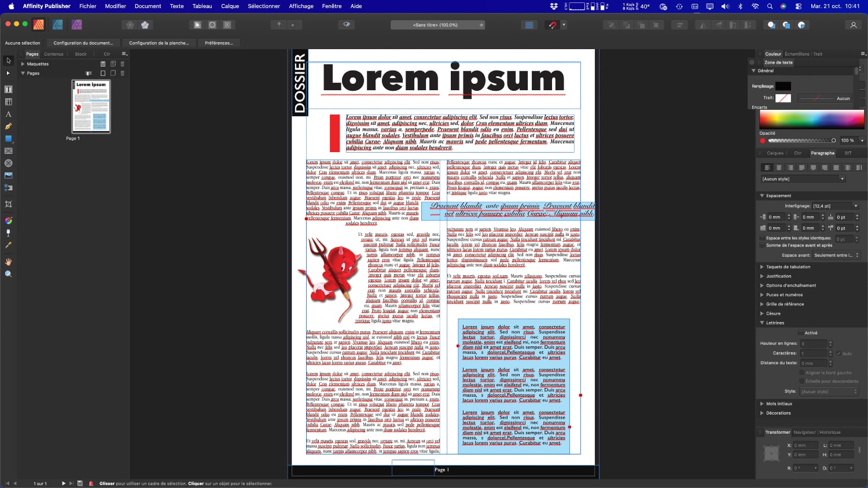Open the Calque menu
This screenshot has height=488, width=868.
(x=230, y=6)
